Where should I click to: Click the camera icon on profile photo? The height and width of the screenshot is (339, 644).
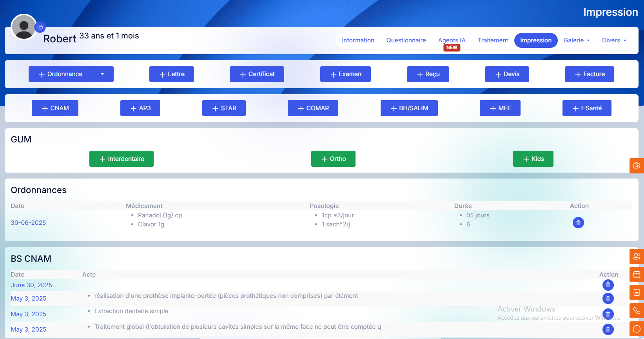(x=40, y=27)
